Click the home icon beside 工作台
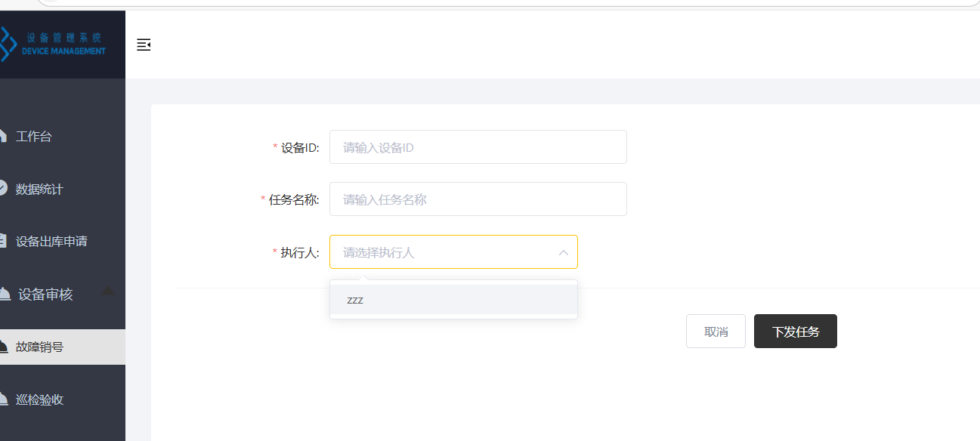Screen dimensions: 980x441 (3, 137)
